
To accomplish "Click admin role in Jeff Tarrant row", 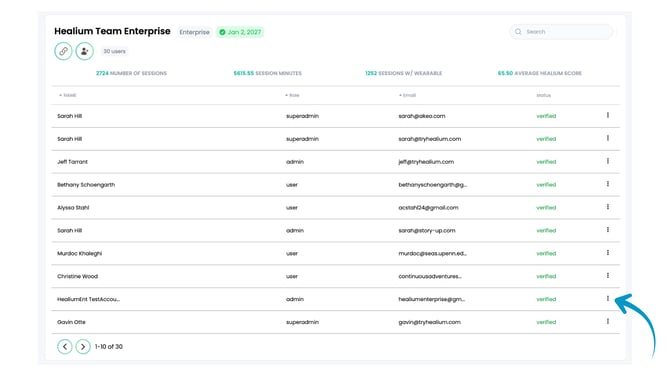I will click(x=295, y=162).
